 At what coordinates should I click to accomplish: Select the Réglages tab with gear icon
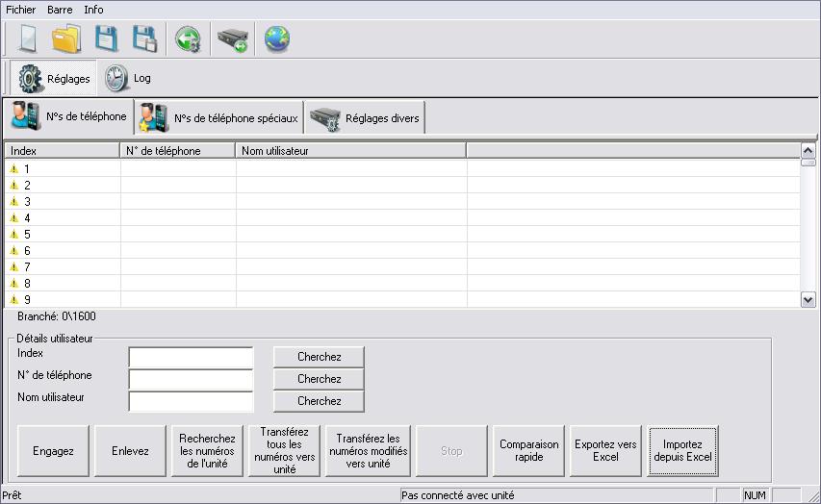click(x=54, y=78)
